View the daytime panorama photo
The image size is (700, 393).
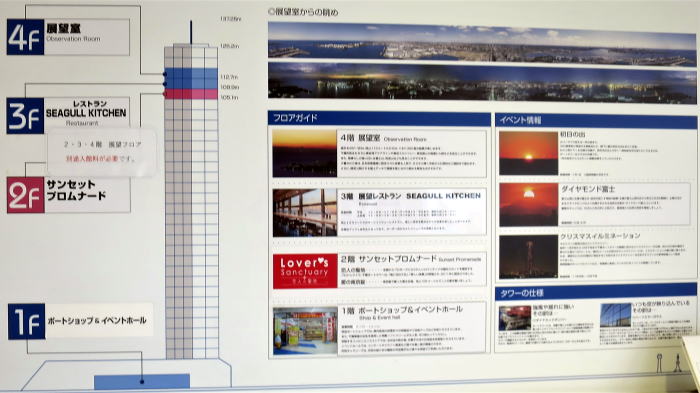[x=482, y=44]
